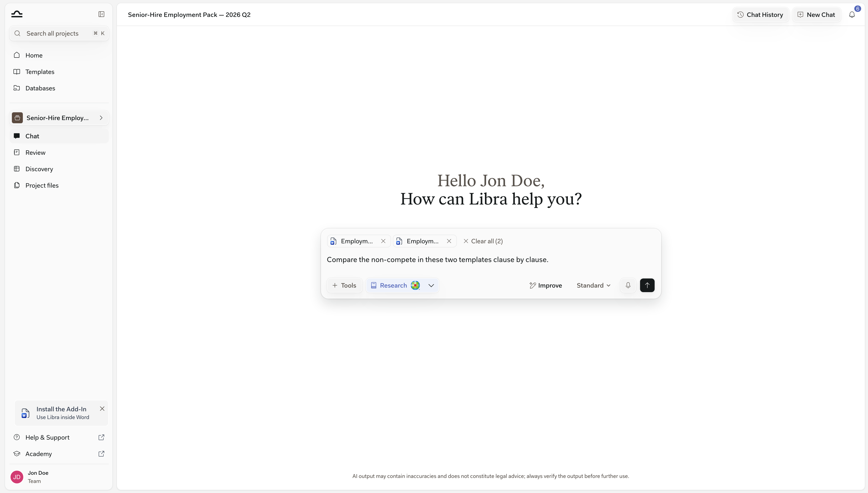Image resolution: width=868 pixels, height=493 pixels.
Task: Click the Jon Doe avatar
Action: (17, 477)
